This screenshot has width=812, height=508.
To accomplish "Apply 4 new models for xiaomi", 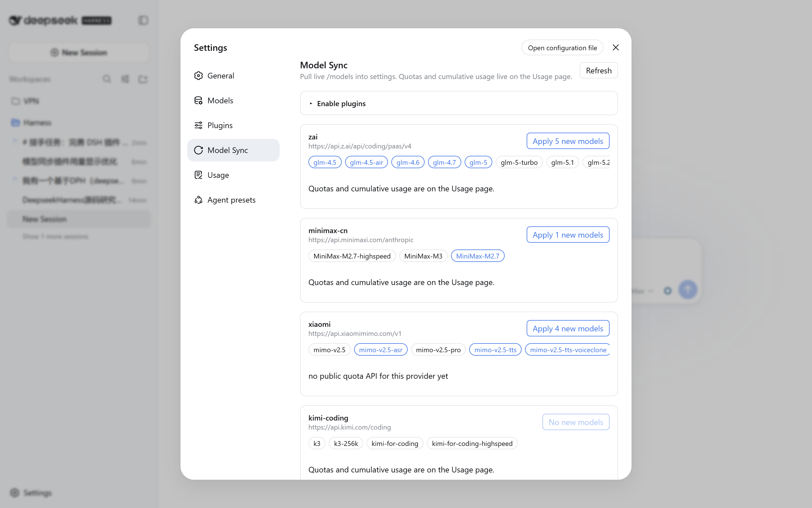I will [568, 329].
